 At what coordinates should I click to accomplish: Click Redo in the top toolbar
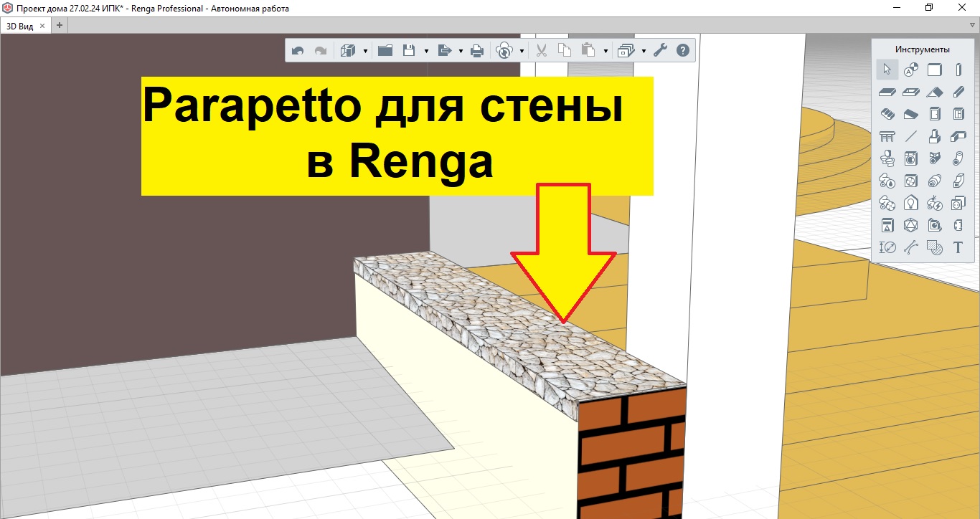(321, 51)
